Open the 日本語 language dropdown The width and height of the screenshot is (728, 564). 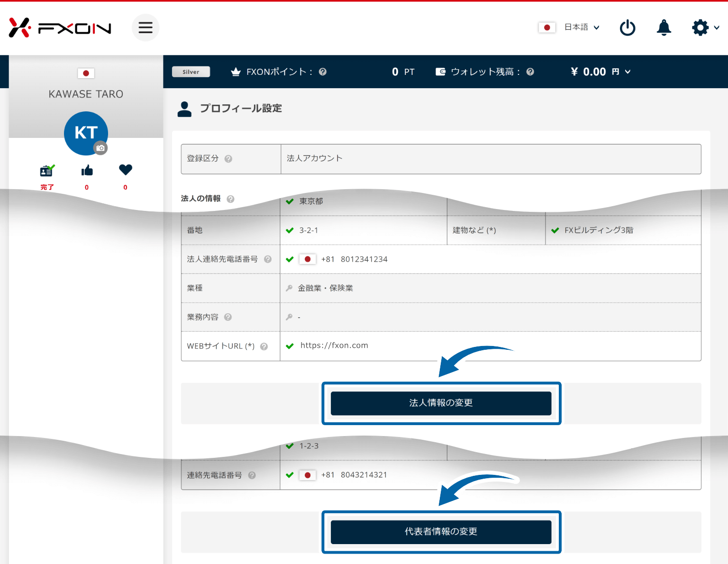click(582, 27)
